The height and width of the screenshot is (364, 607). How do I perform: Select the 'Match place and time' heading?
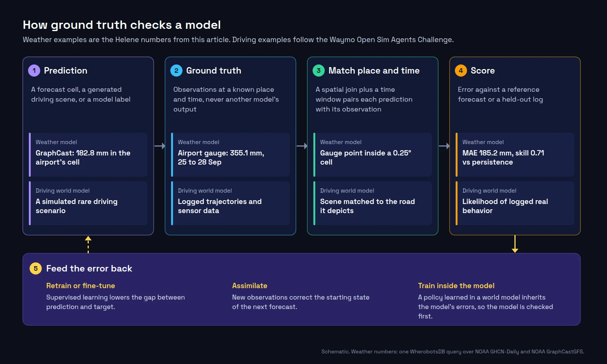374,71
